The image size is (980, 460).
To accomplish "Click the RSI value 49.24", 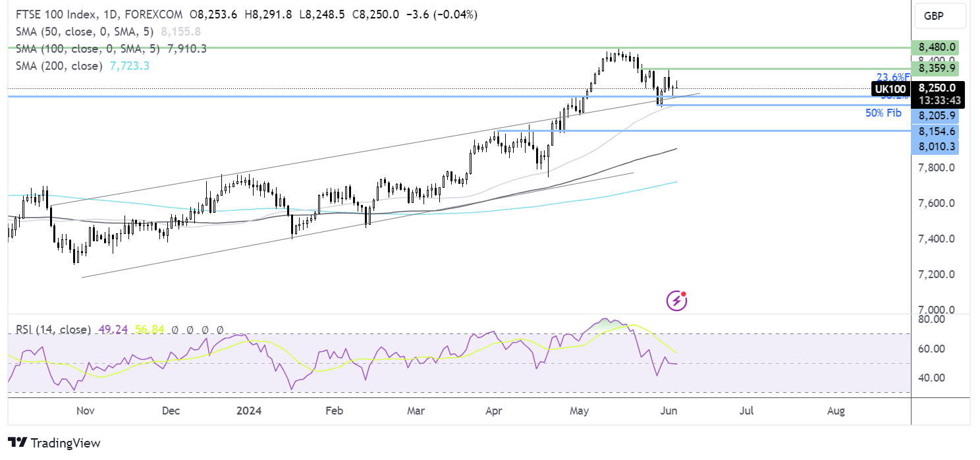I will click(113, 330).
